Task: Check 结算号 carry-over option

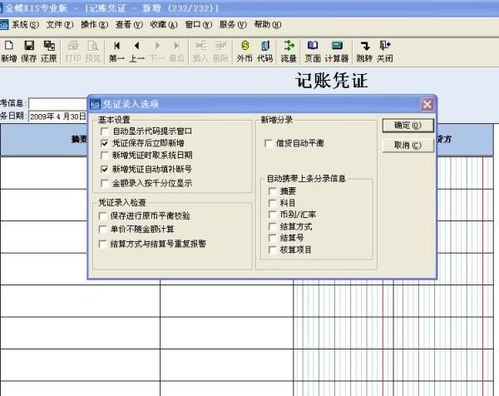Action: point(272,238)
